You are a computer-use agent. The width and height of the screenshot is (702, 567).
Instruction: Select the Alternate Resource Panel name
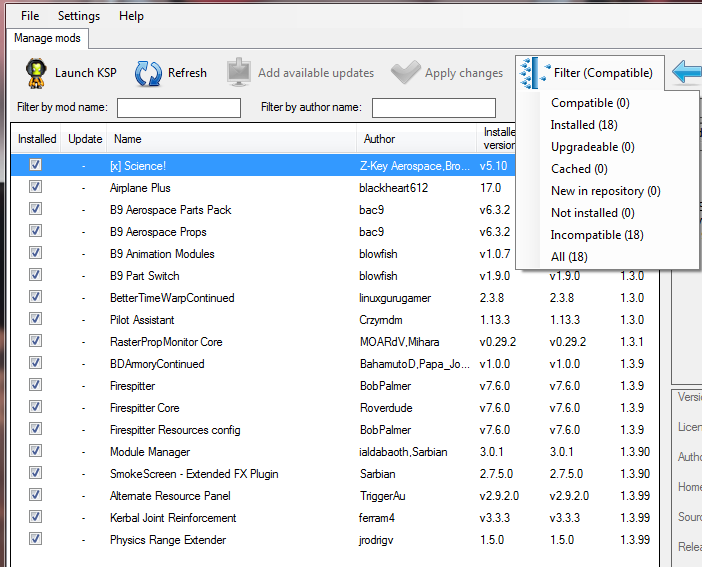(170, 496)
